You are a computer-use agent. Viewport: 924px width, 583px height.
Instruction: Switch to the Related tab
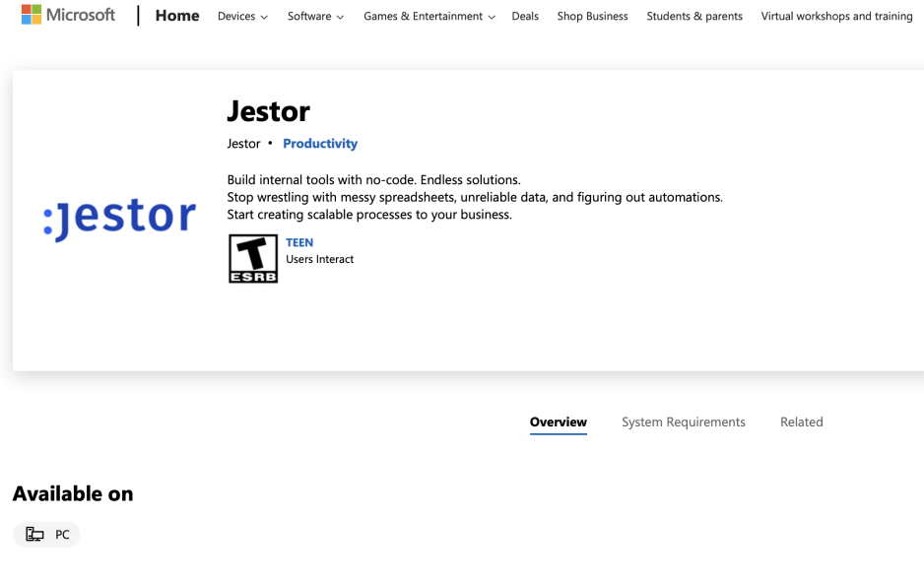[x=802, y=422]
